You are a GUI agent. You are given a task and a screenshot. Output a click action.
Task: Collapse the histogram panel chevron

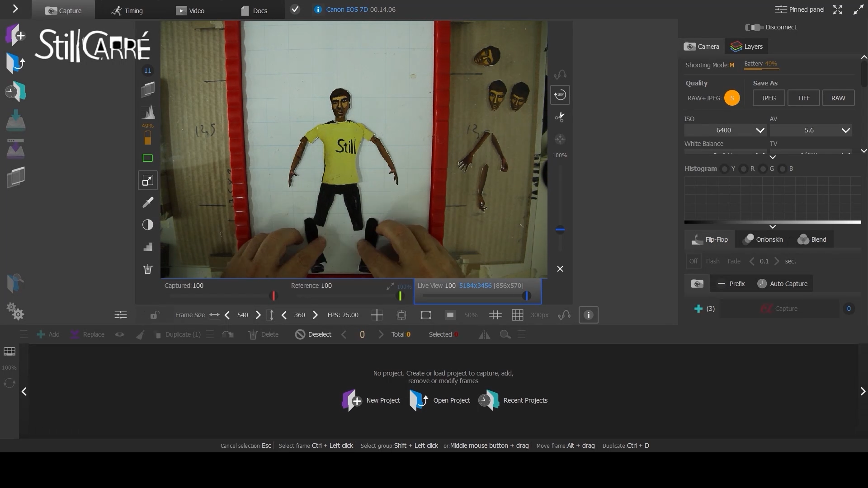(773, 227)
